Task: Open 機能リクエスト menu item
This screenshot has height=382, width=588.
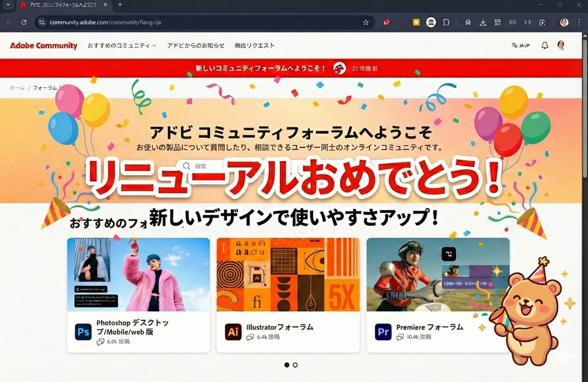Action: click(254, 45)
